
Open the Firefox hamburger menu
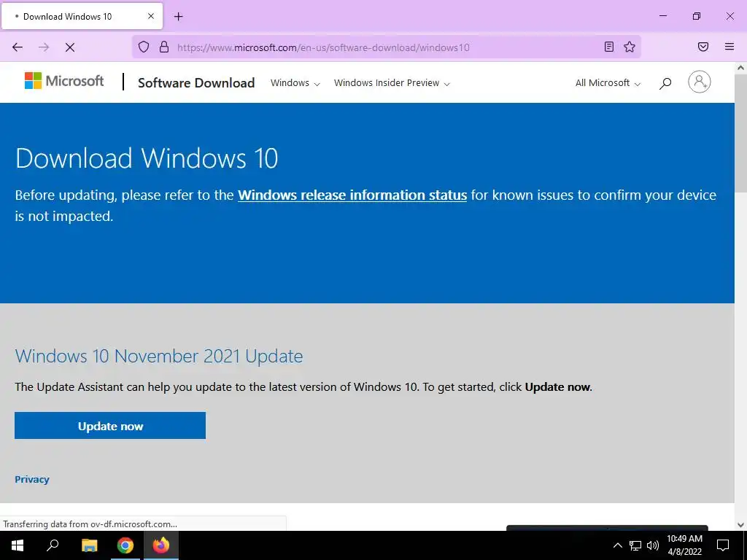(x=729, y=47)
